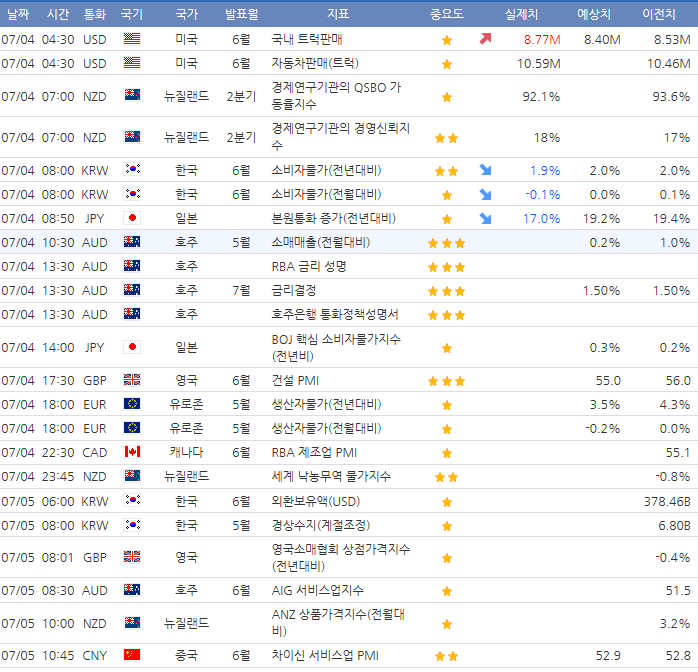This screenshot has height=672, width=698.
Task: Click the 지표 column header
Action: pyautogui.click(x=338, y=14)
